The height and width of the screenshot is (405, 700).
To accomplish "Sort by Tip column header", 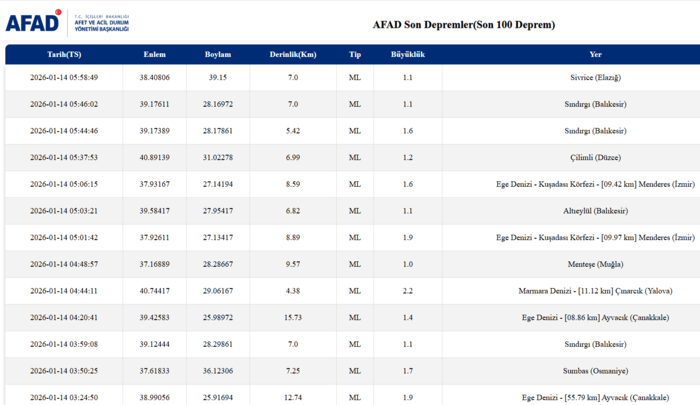I will click(355, 54).
